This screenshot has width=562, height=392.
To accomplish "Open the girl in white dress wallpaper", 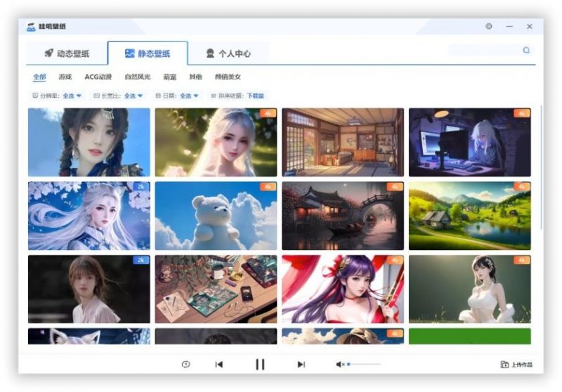I will point(469,289).
